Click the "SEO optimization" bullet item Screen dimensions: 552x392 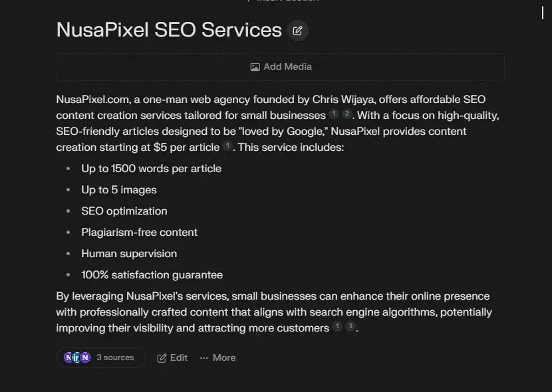(x=124, y=211)
